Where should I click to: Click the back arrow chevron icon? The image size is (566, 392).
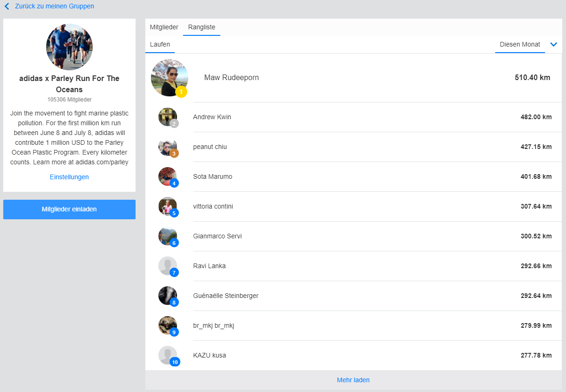pyautogui.click(x=7, y=7)
